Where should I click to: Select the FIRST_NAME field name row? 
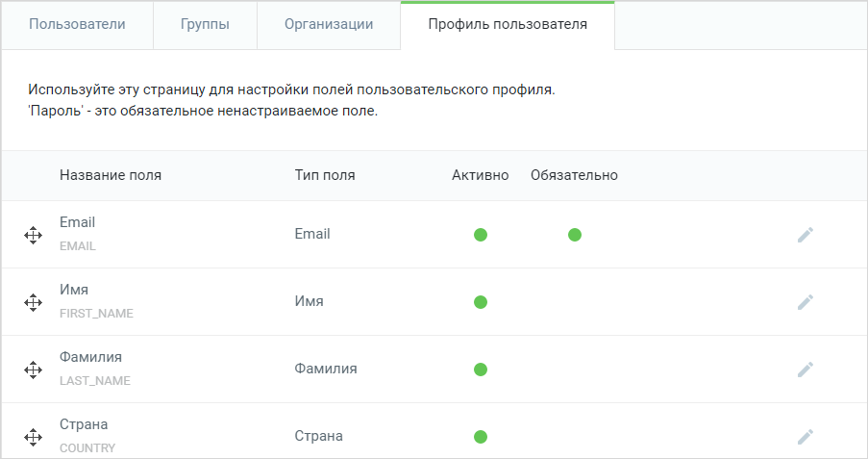pyautogui.click(x=434, y=302)
